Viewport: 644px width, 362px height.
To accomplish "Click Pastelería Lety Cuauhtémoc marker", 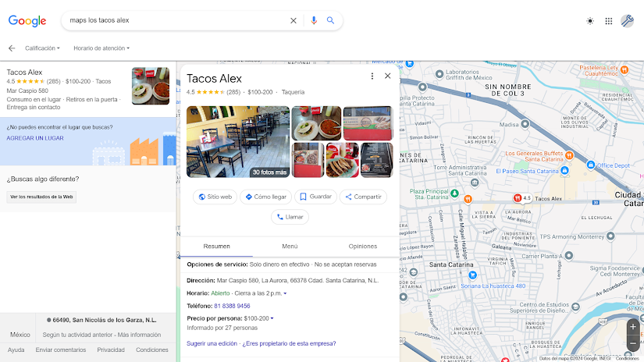I will coord(624,69).
